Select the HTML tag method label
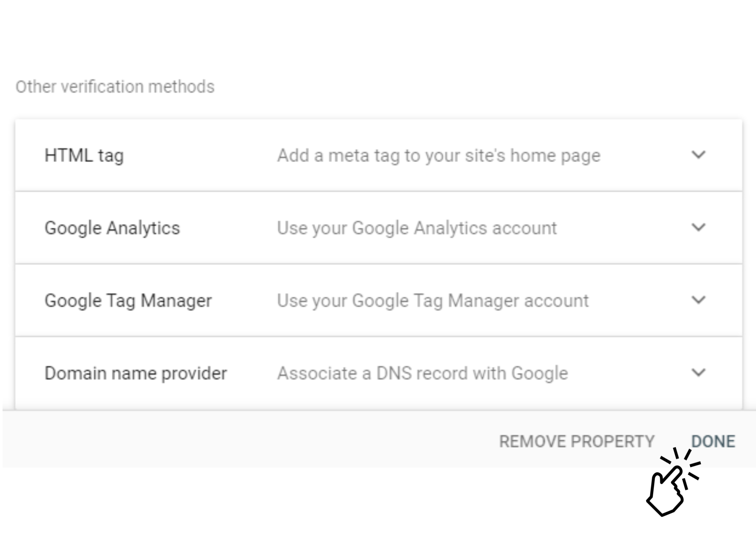The image size is (756, 534). pos(84,156)
